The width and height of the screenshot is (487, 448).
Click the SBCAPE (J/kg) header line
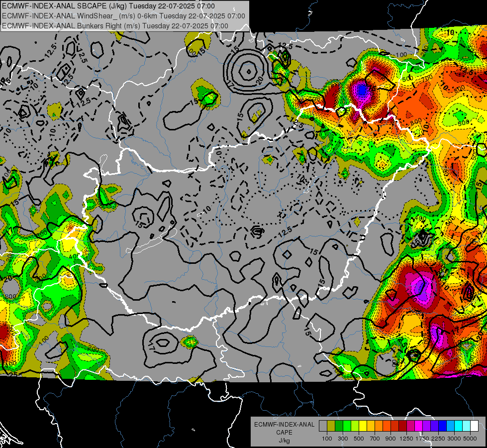108,6
